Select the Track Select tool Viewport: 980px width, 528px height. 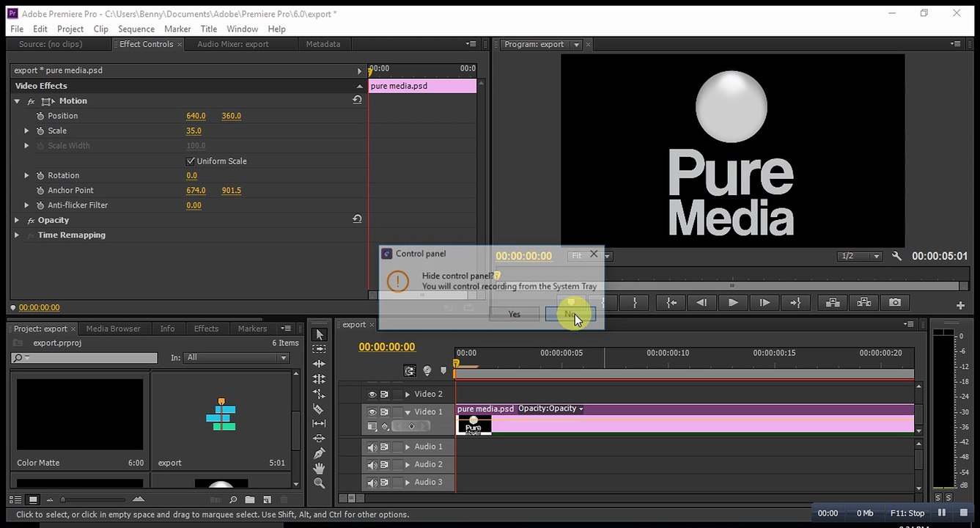pyautogui.click(x=319, y=349)
